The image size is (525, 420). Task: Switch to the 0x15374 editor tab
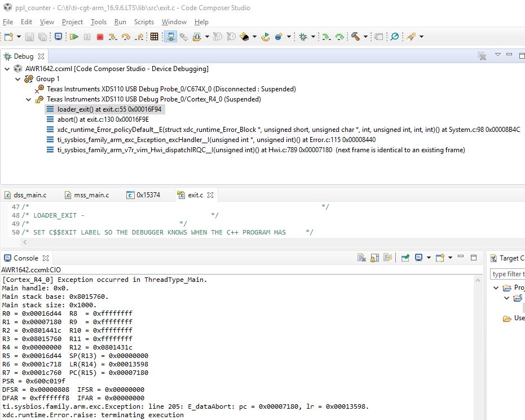(x=144, y=195)
